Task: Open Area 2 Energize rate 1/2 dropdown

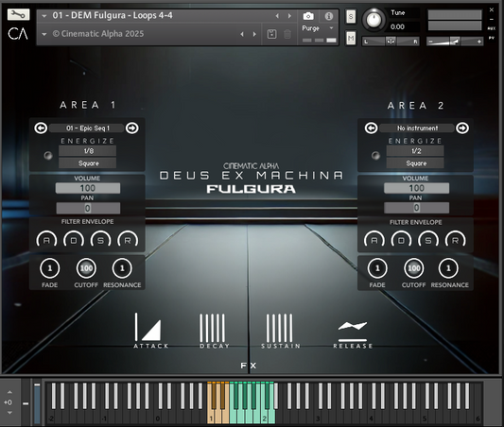Action: coord(415,151)
